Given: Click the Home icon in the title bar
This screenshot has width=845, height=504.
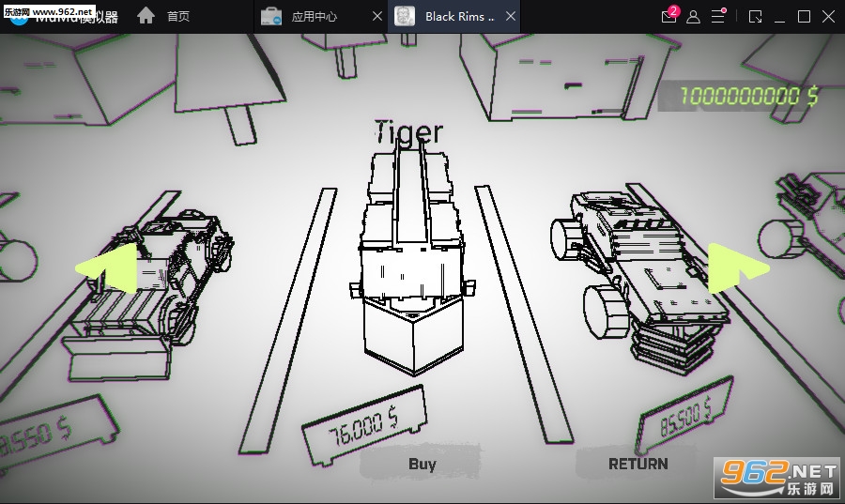Looking at the screenshot, I should point(146,16).
